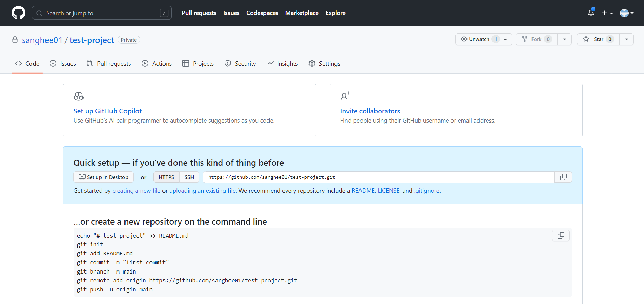
Task: Expand the Star lists dropdown arrow
Action: point(627,39)
